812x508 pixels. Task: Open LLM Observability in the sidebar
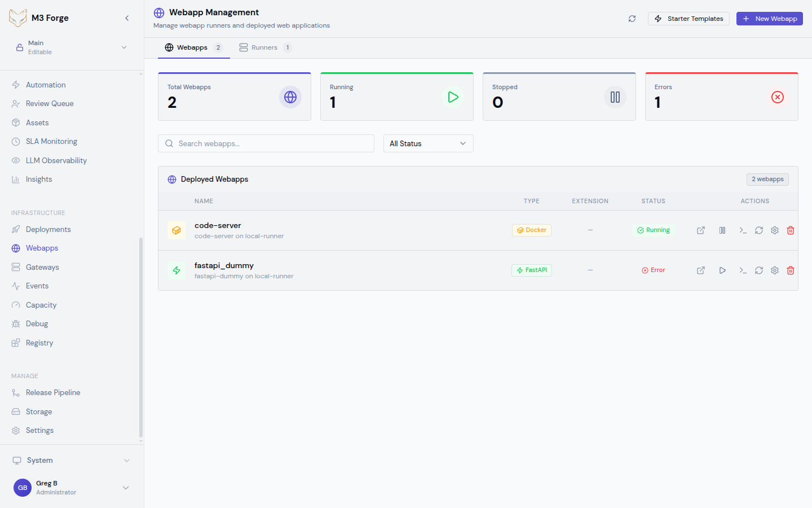56,160
